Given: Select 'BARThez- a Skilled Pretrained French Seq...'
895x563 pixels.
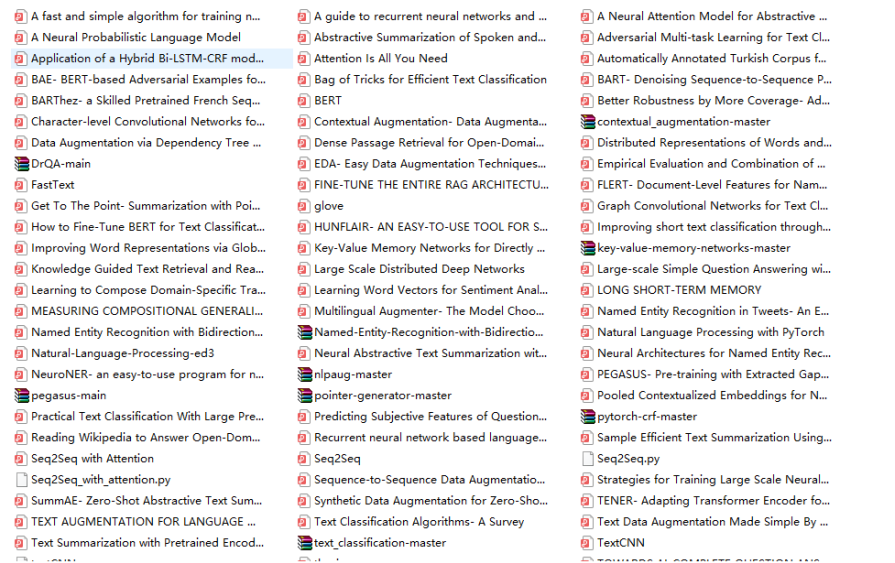Looking at the screenshot, I should pyautogui.click(x=146, y=100).
